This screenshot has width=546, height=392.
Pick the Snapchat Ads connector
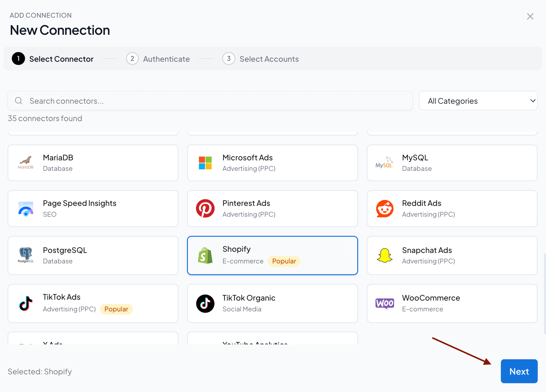452,255
